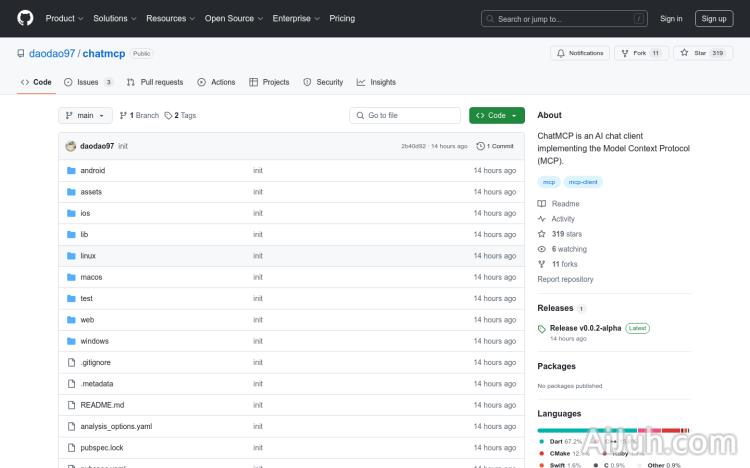Click the GitHub logo icon

(25, 18)
